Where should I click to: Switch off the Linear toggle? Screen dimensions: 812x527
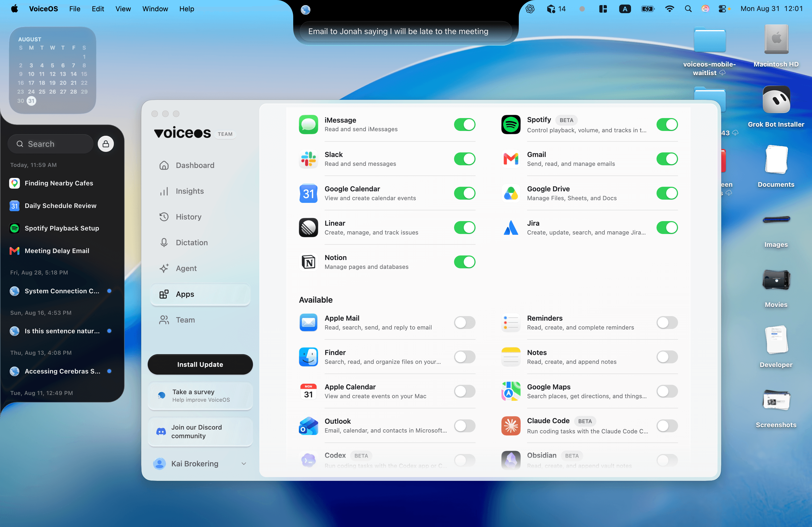(464, 228)
